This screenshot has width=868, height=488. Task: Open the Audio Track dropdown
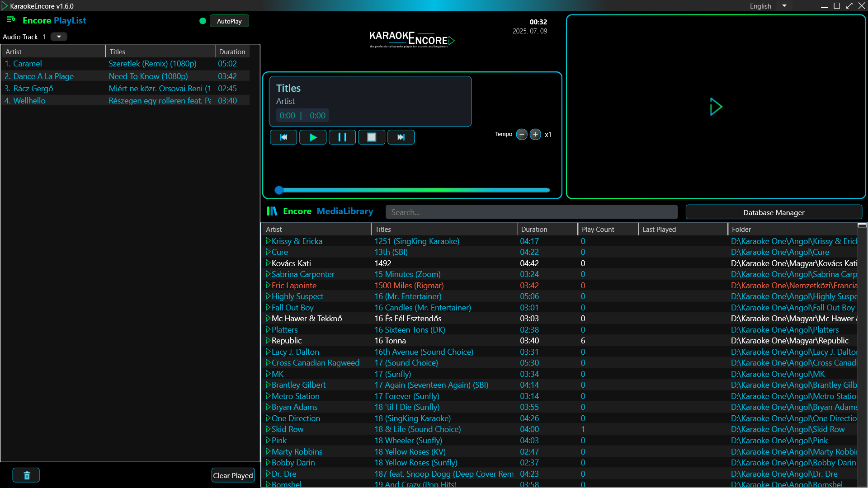tap(59, 37)
